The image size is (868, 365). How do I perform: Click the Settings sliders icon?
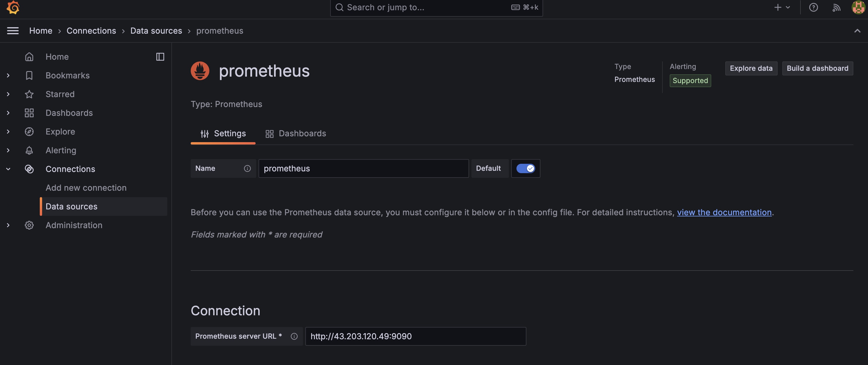pos(204,134)
